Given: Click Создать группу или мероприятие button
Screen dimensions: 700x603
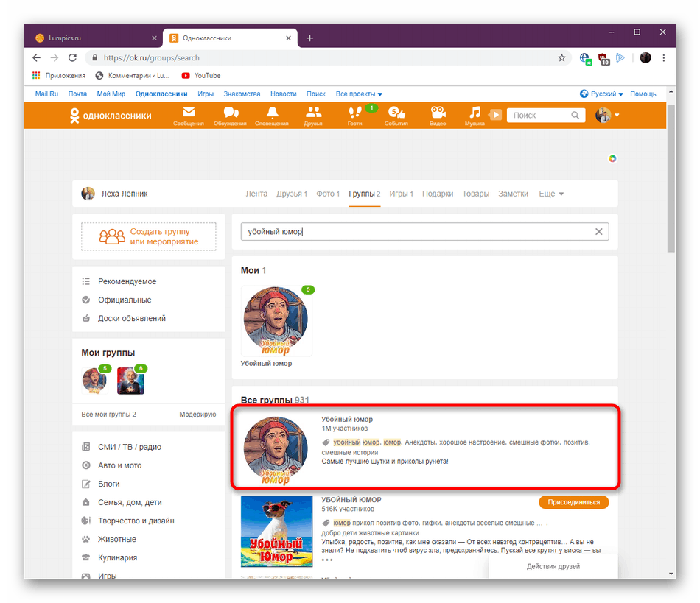Looking at the screenshot, I should [149, 236].
